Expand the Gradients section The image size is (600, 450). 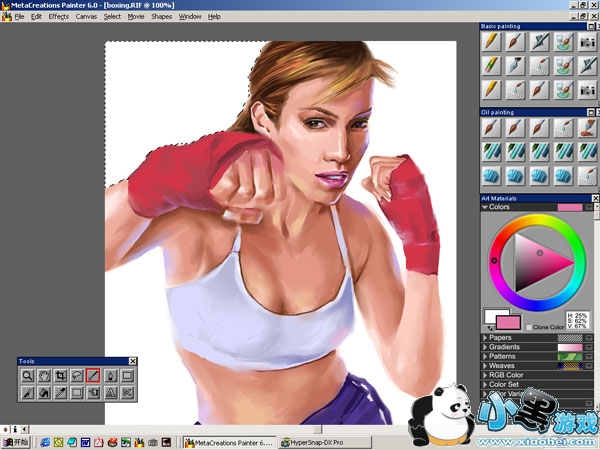(485, 347)
